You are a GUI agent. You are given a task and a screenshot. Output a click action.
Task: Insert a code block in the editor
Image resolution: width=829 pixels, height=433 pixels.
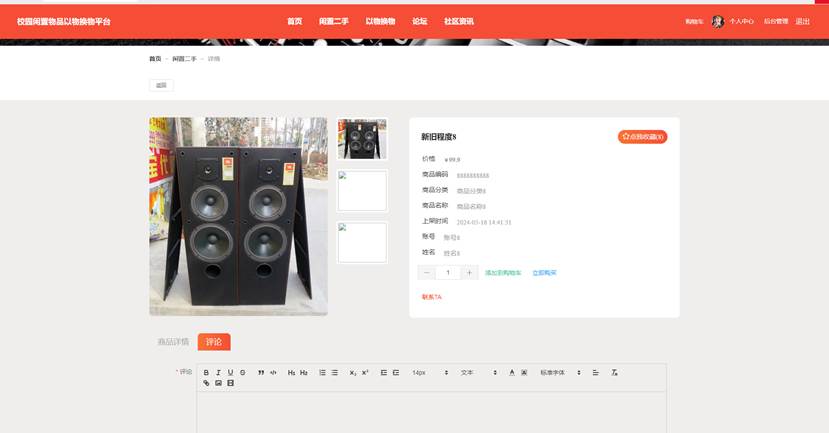coord(273,373)
